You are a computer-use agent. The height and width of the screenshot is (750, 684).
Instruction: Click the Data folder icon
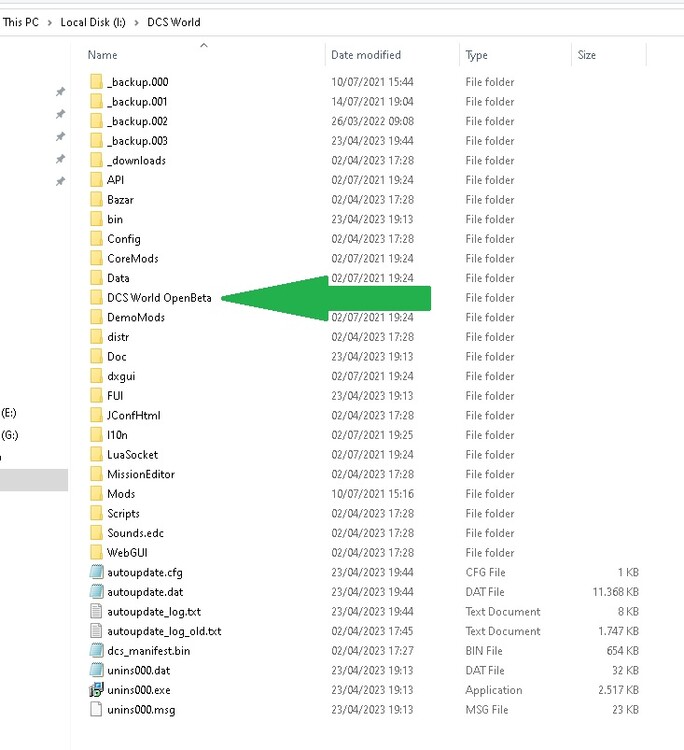click(x=96, y=278)
